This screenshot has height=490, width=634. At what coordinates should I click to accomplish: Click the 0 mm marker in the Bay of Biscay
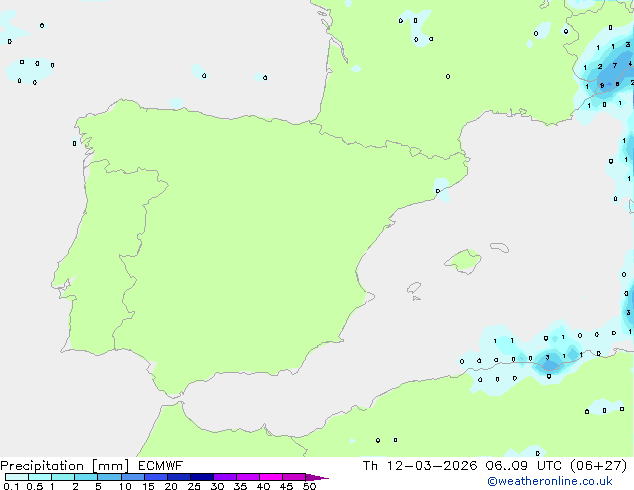click(204, 75)
